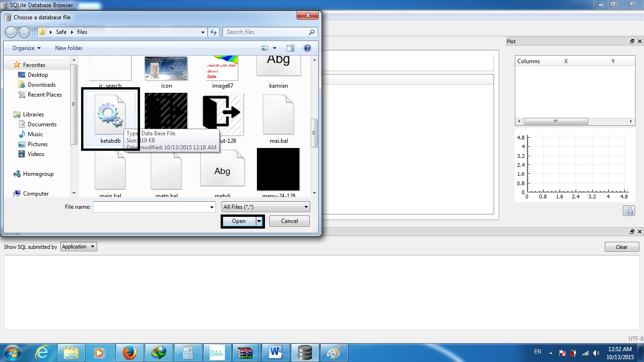Viewport: 644px width, 362px height.
Task: Open the Videos library
Action: (36, 154)
